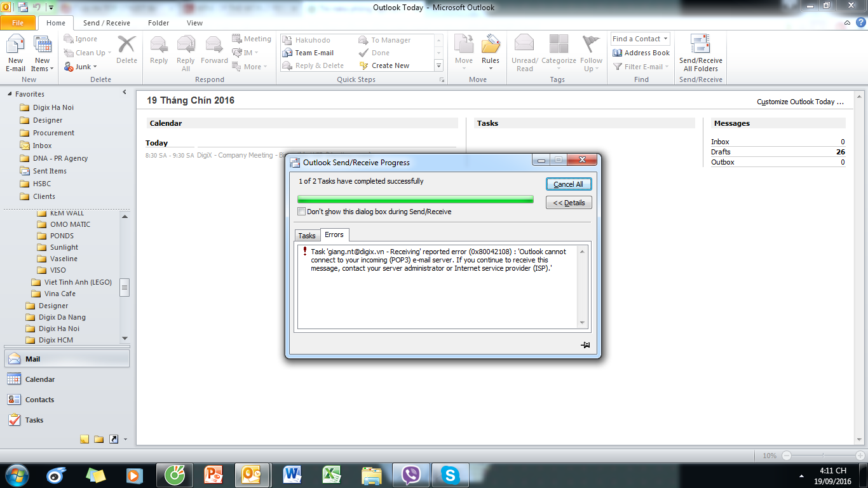Select the HSBC folder
Viewport: 868px width, 488px height.
[42, 184]
